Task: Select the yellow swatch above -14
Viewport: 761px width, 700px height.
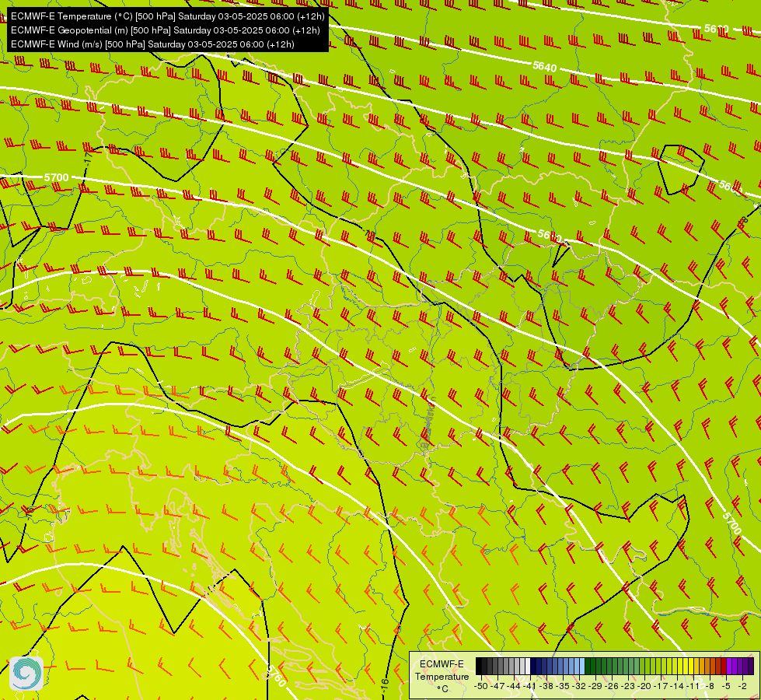Action: pyautogui.click(x=680, y=666)
